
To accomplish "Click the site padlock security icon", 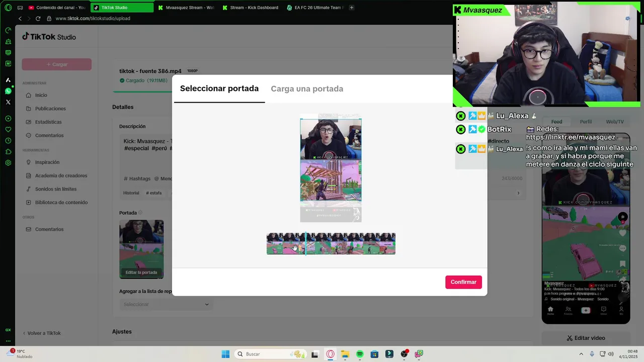I will click(49, 18).
